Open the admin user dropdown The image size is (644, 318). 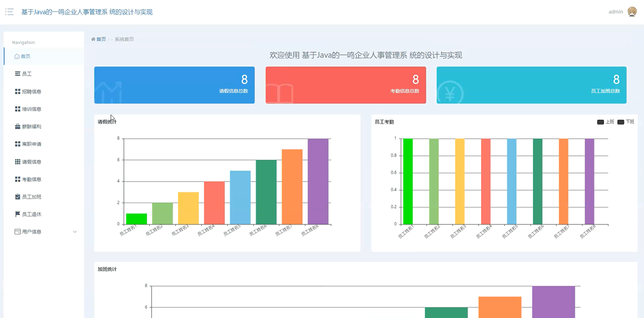click(x=616, y=12)
